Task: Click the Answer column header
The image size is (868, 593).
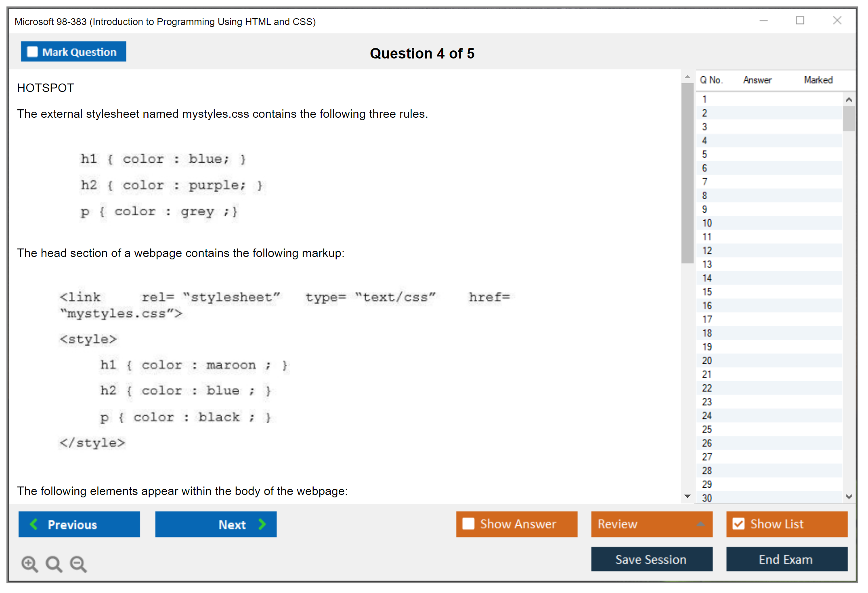Action: coord(757,80)
